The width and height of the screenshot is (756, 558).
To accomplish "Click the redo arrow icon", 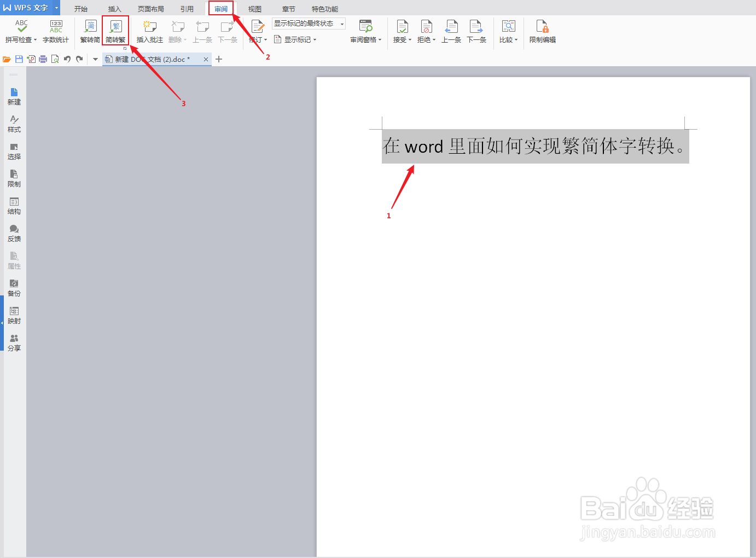I will [x=79, y=59].
